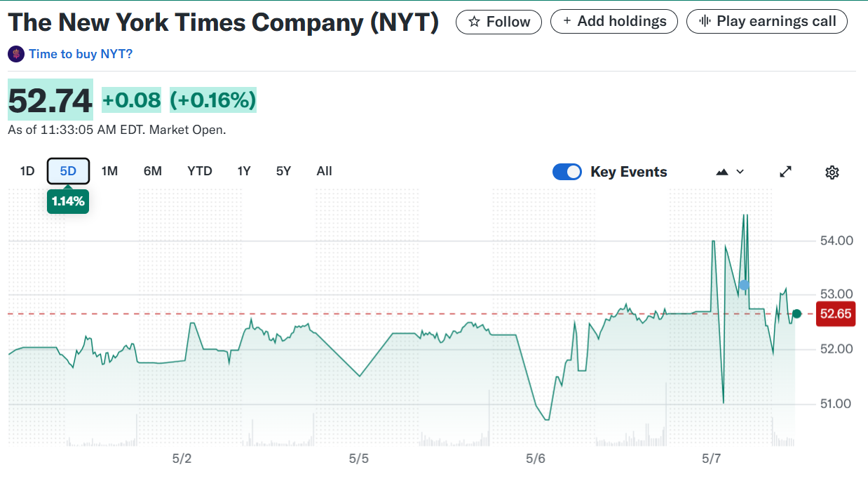The width and height of the screenshot is (868, 488).
Task: Open the chart type dropdown chevron
Action: 740,172
